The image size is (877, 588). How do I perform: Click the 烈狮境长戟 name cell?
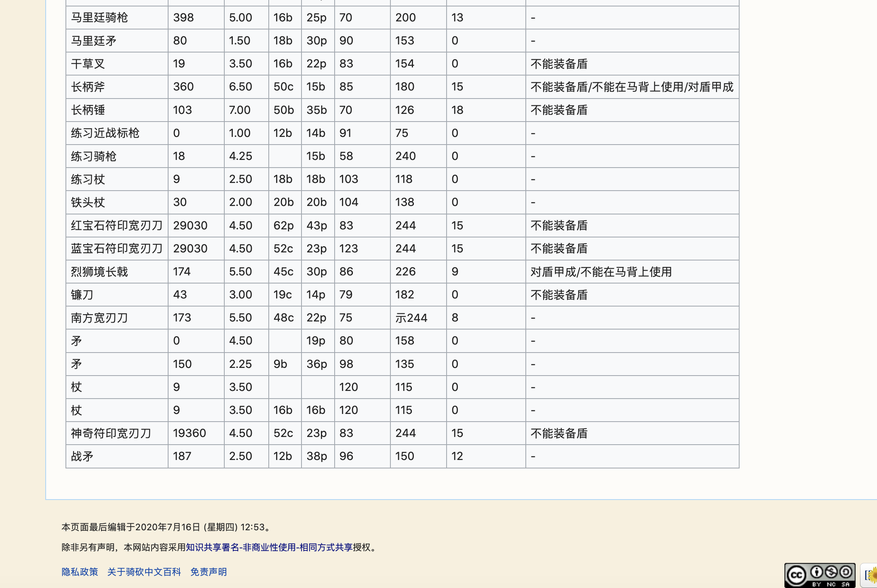tap(117, 271)
